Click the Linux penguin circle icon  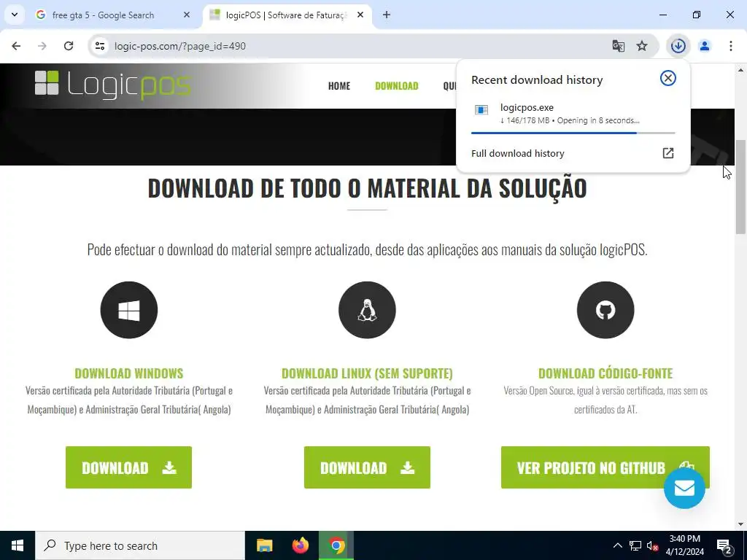[368, 310]
